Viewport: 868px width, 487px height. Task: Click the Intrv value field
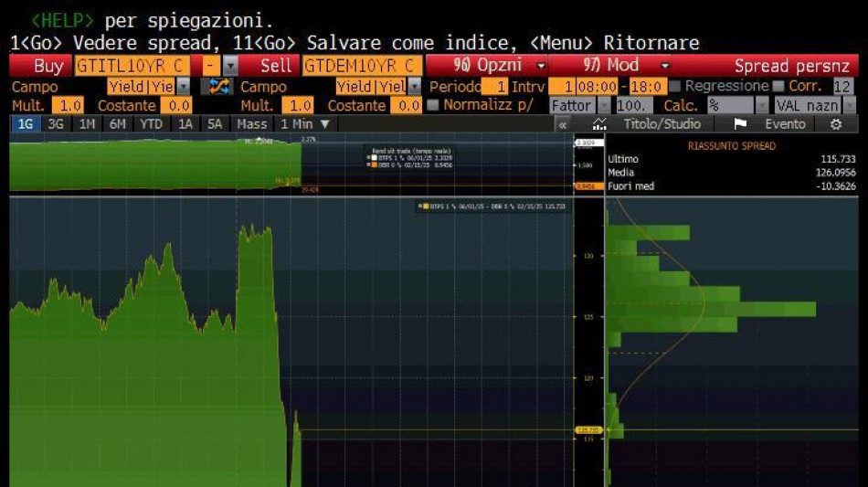(561, 86)
